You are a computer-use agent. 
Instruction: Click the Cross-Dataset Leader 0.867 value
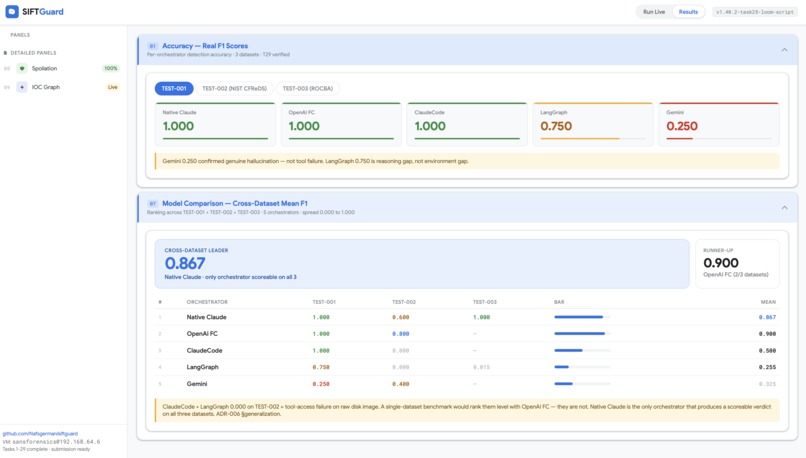185,263
